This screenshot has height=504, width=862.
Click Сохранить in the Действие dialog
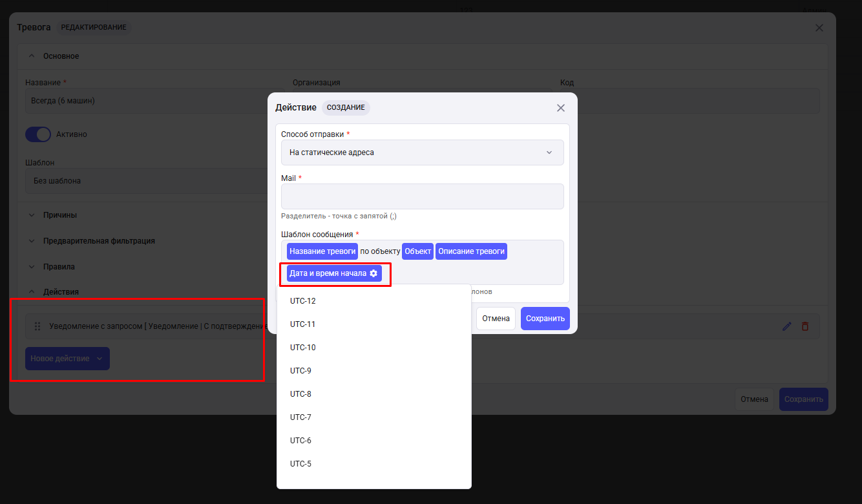(545, 319)
